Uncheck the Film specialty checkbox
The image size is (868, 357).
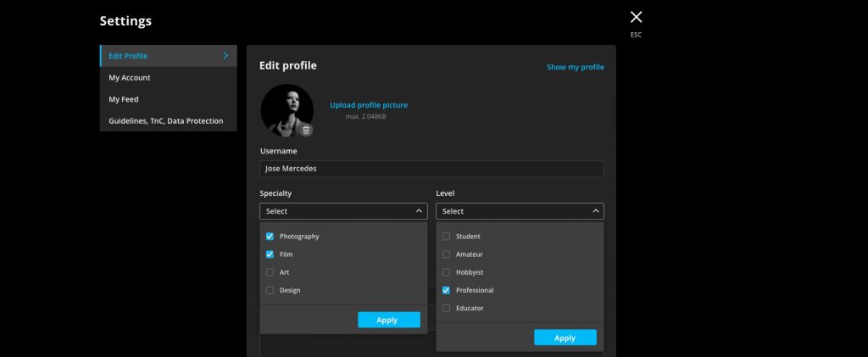tap(270, 254)
